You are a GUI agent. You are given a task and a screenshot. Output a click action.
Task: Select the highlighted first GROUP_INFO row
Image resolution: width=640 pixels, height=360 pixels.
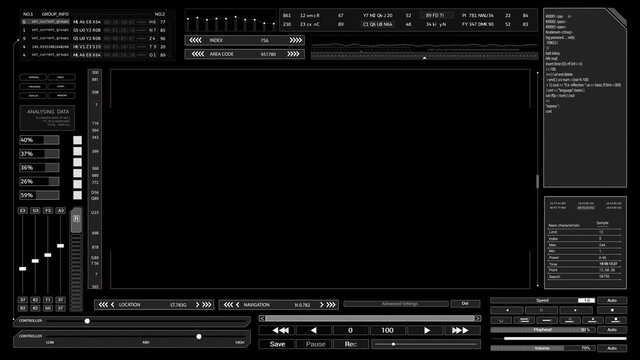(x=94, y=22)
